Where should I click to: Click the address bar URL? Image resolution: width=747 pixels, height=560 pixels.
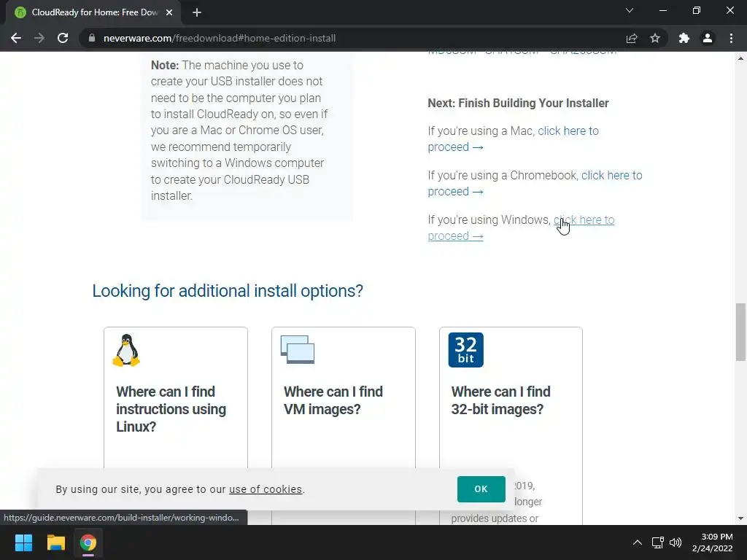pos(219,38)
